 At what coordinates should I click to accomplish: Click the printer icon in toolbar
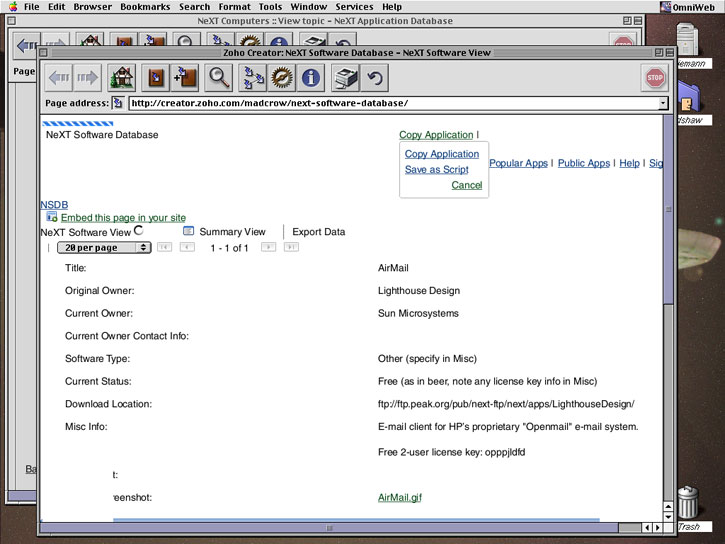click(x=345, y=77)
